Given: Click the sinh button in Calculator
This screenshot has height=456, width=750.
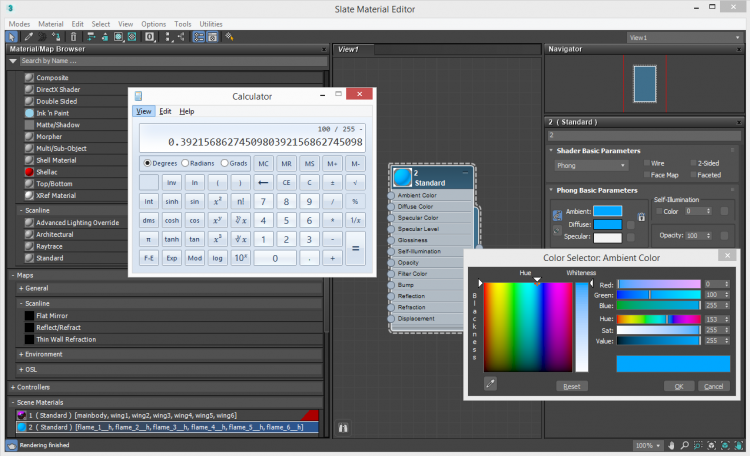Looking at the screenshot, I should pos(172,201).
